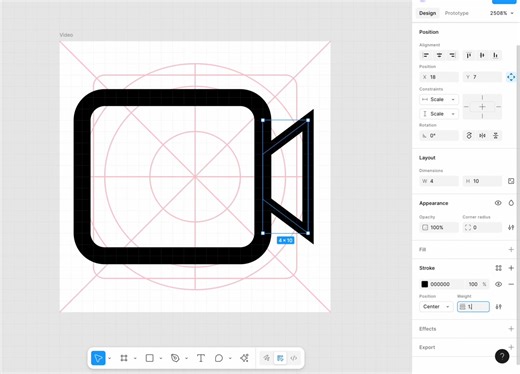
Task: Add an export setting with plus
Action: [511, 347]
